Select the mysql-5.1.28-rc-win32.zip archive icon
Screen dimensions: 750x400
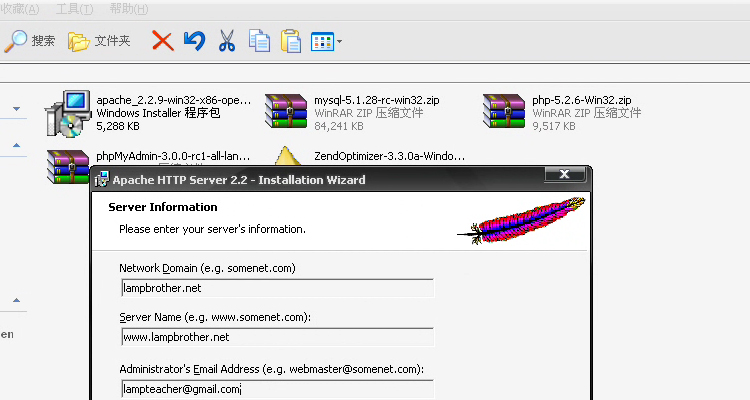(x=286, y=111)
